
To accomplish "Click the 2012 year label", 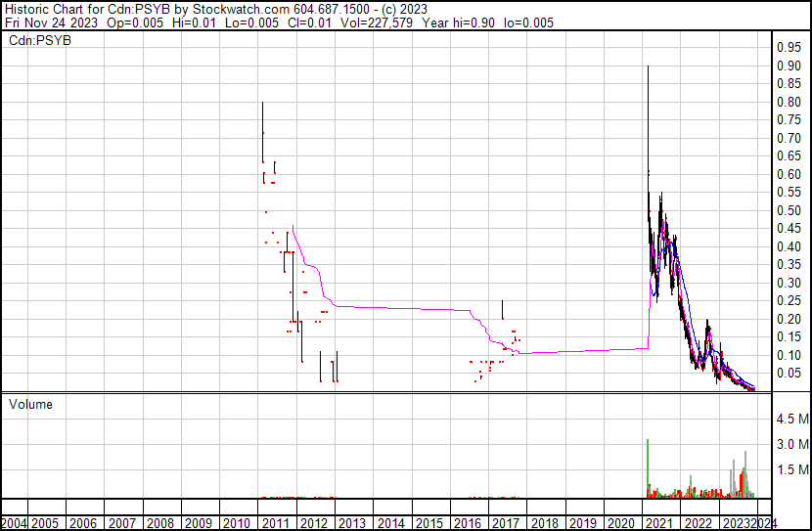I will pos(313,523).
